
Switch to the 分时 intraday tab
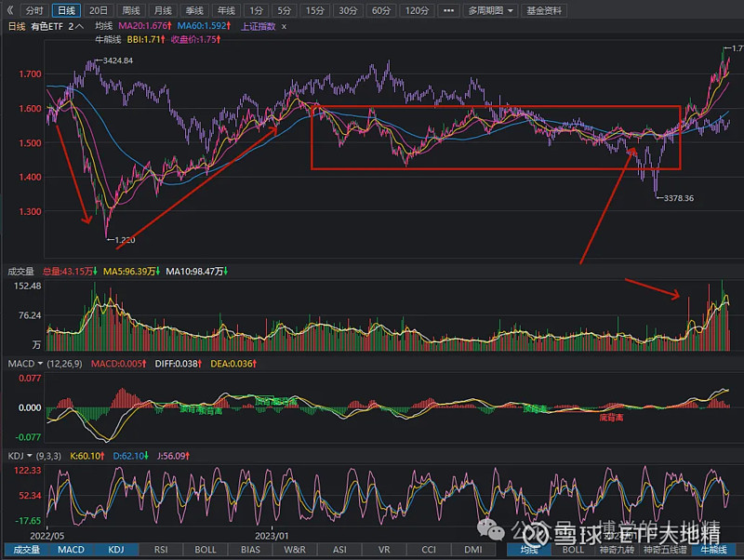(x=34, y=10)
